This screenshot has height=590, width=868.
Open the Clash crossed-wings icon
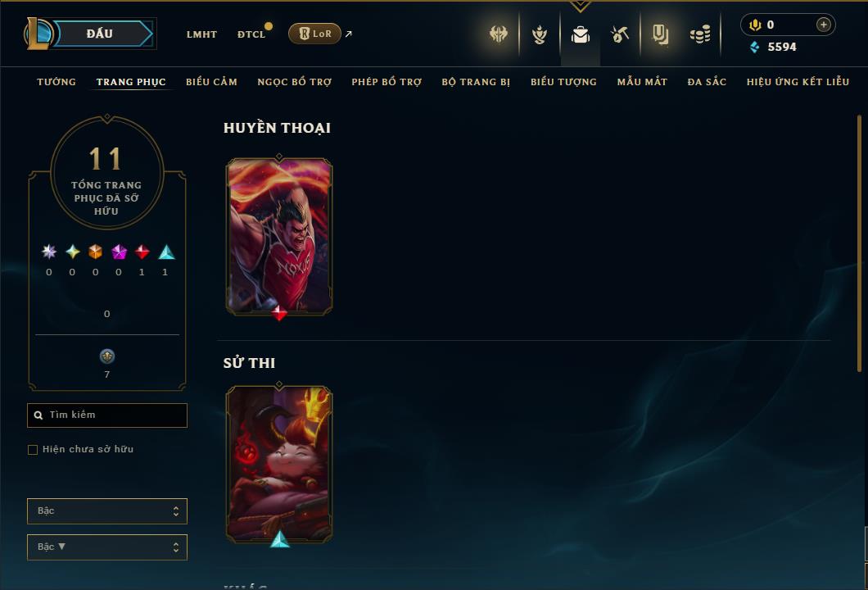pyautogui.click(x=498, y=34)
